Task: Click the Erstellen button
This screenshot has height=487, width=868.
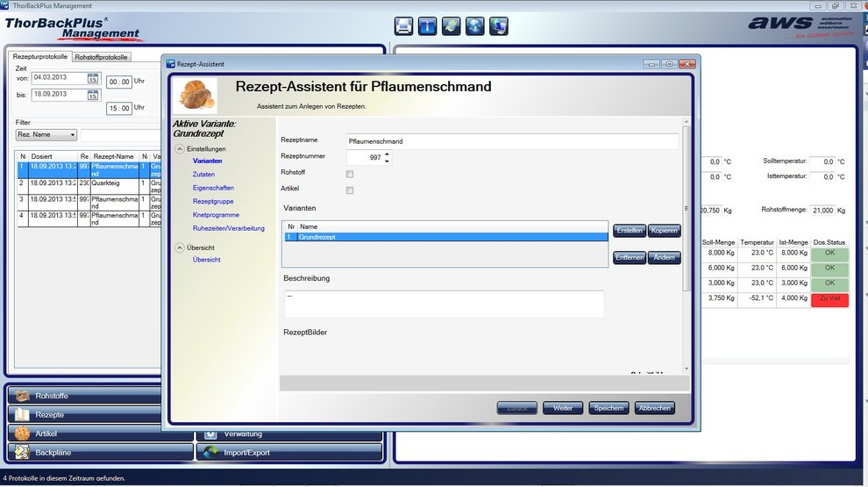Action: (x=630, y=231)
